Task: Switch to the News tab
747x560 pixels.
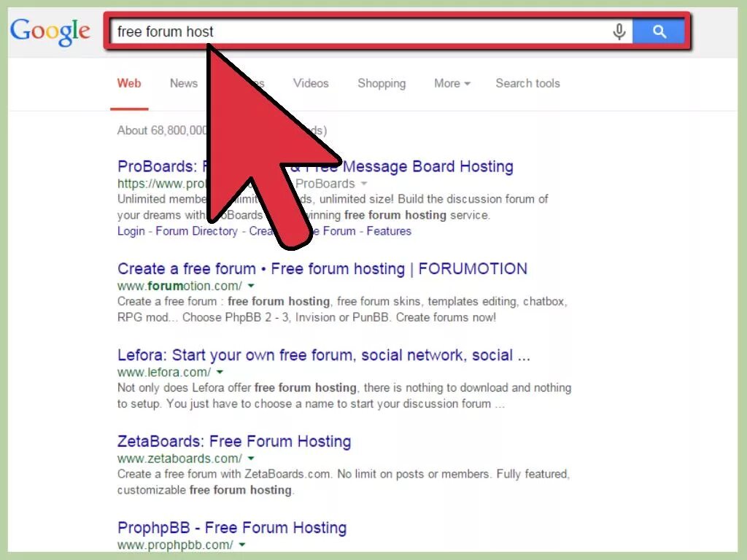Action: [183, 83]
